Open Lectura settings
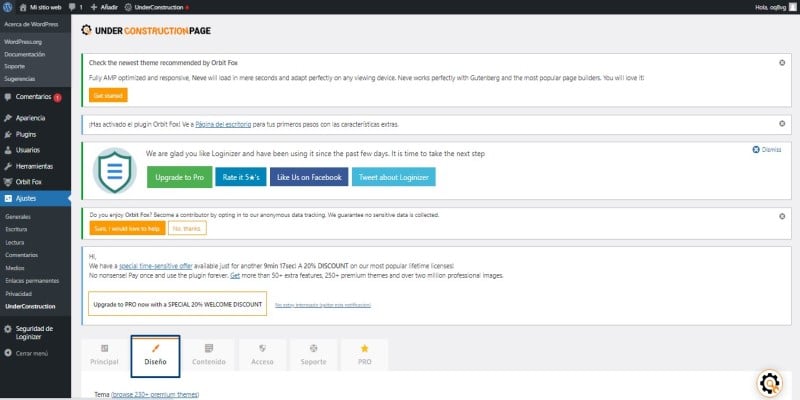800x400 pixels. 15,242
